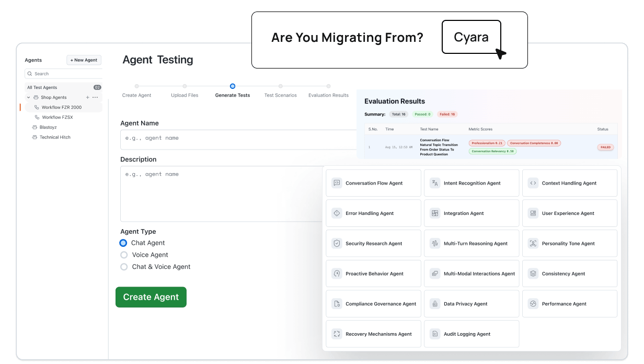Add item with plus icon beside Shop Agents
This screenshot has width=644, height=364.
(x=87, y=97)
